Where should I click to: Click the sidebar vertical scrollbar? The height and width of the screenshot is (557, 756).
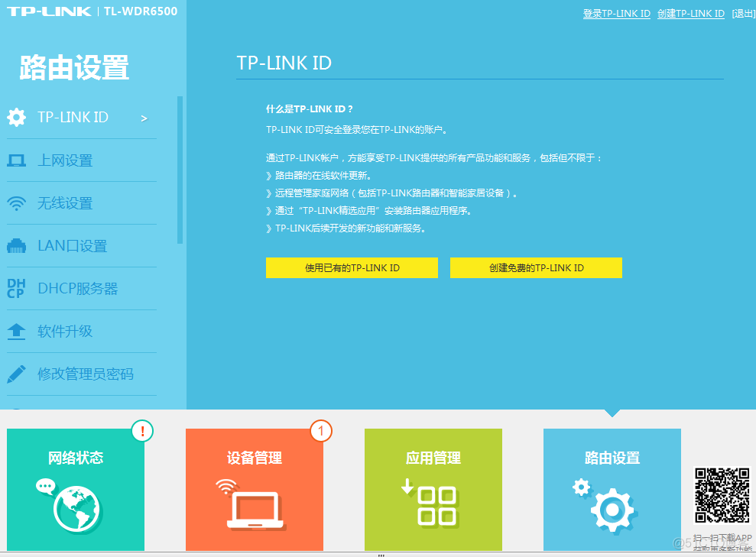coord(180,170)
